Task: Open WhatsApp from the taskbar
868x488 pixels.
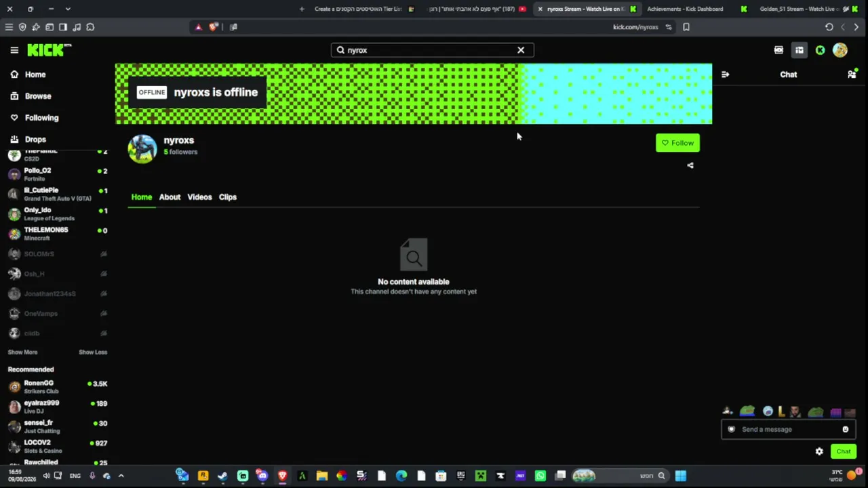Action: click(x=540, y=476)
